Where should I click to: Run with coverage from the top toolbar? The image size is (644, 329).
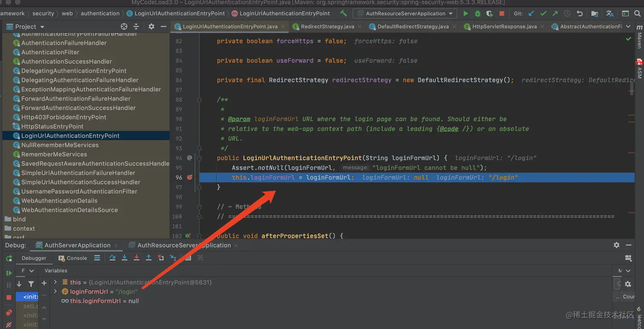(489, 14)
